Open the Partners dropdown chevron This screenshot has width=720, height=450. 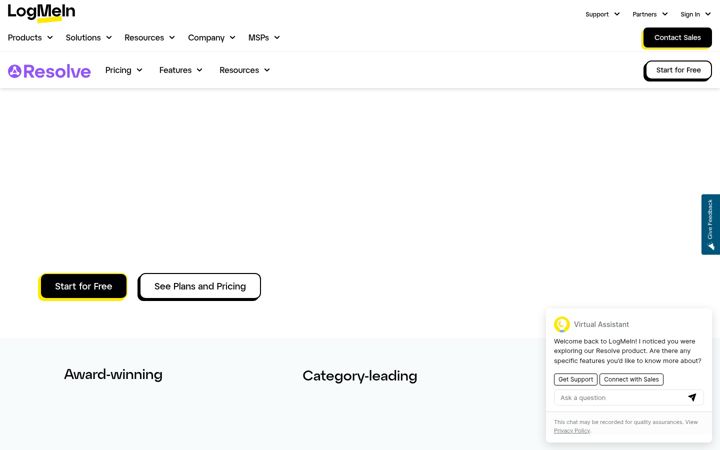[664, 14]
